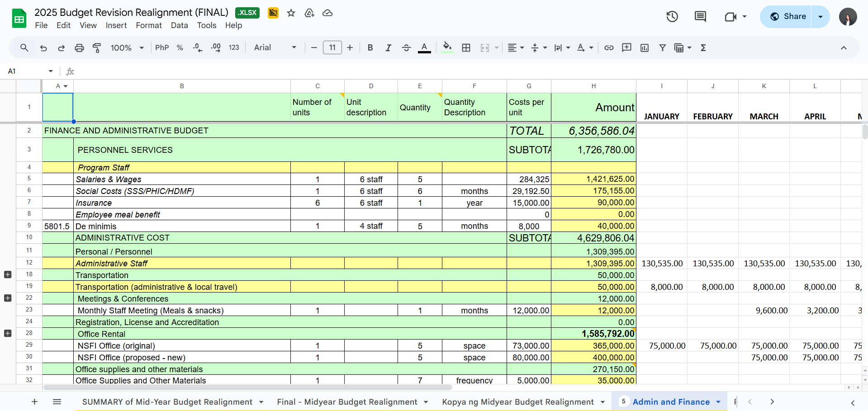Open the comments panel icon
This screenshot has height=411, width=868.
click(x=700, y=17)
